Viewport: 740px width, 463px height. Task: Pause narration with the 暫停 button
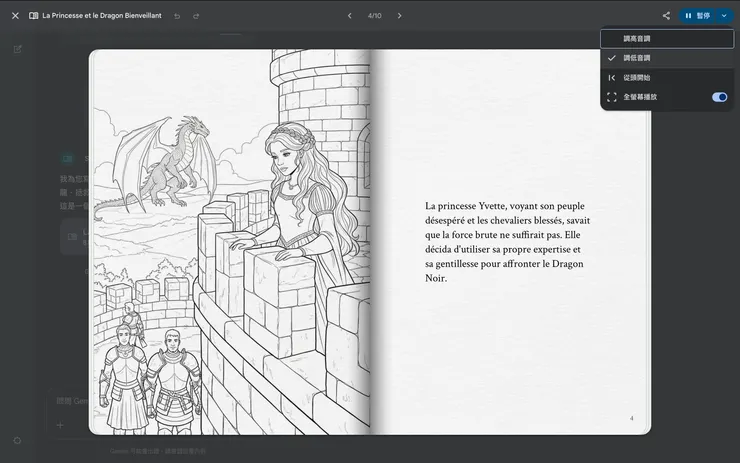coord(698,16)
